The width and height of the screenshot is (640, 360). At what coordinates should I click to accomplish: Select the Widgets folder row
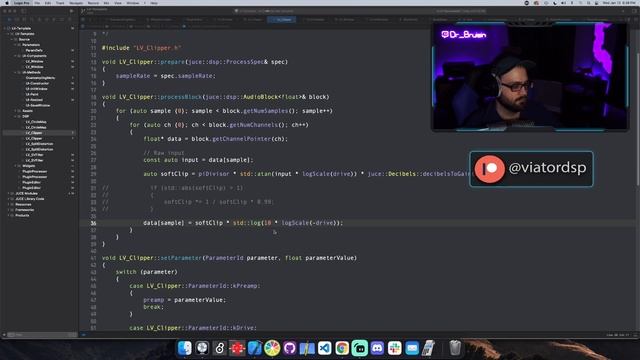39,166
